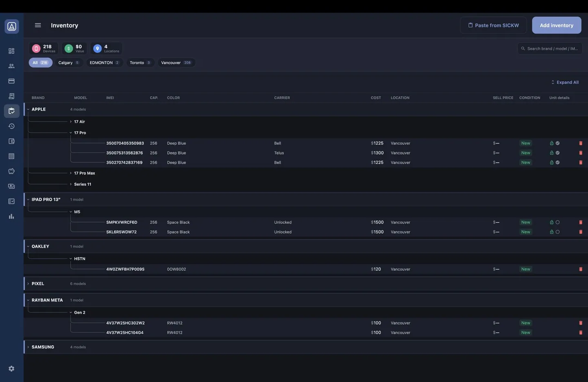588x382 pixels.
Task: Expand the SAMSUNG brand group
Action: click(x=28, y=347)
